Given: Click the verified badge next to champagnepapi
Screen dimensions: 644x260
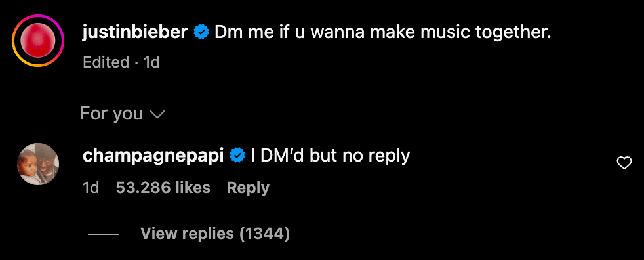Looking at the screenshot, I should click(237, 156).
